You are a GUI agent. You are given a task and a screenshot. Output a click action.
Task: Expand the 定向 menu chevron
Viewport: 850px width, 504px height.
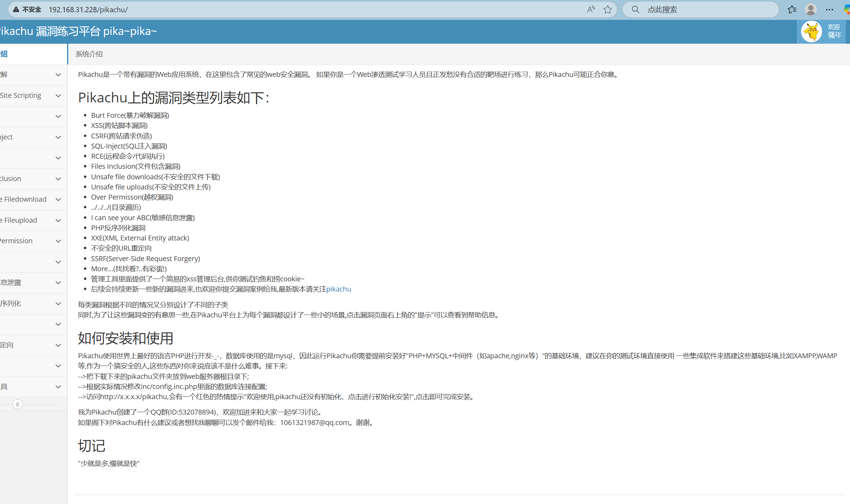(58, 345)
